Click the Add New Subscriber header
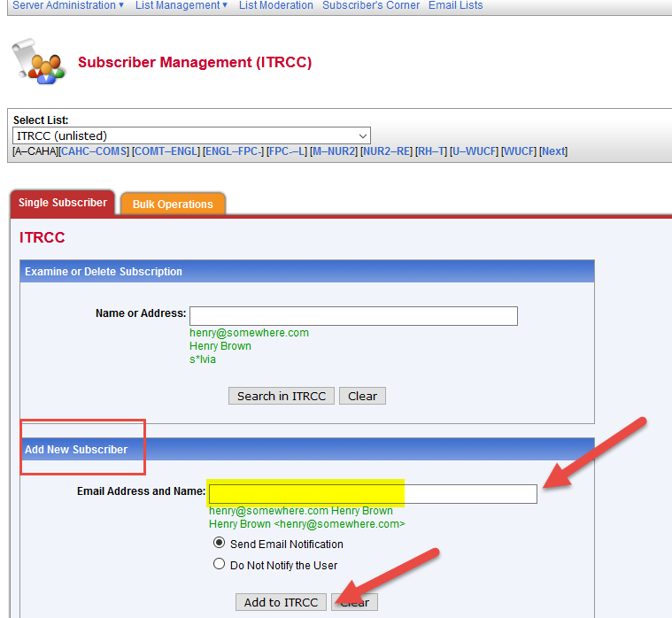 click(x=307, y=449)
